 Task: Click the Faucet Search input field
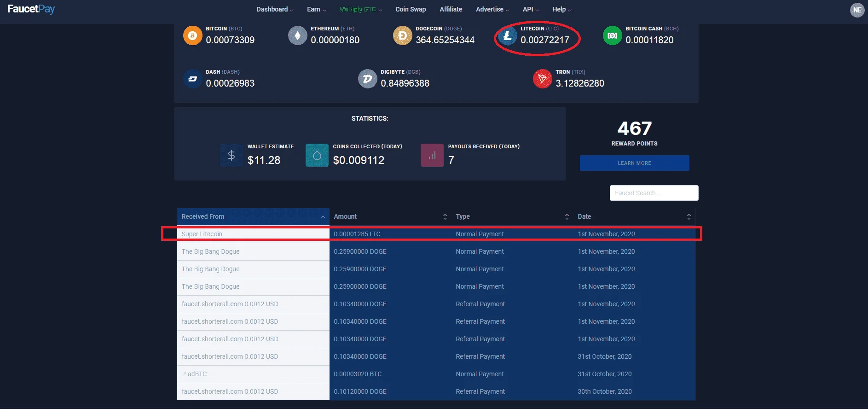(x=654, y=193)
